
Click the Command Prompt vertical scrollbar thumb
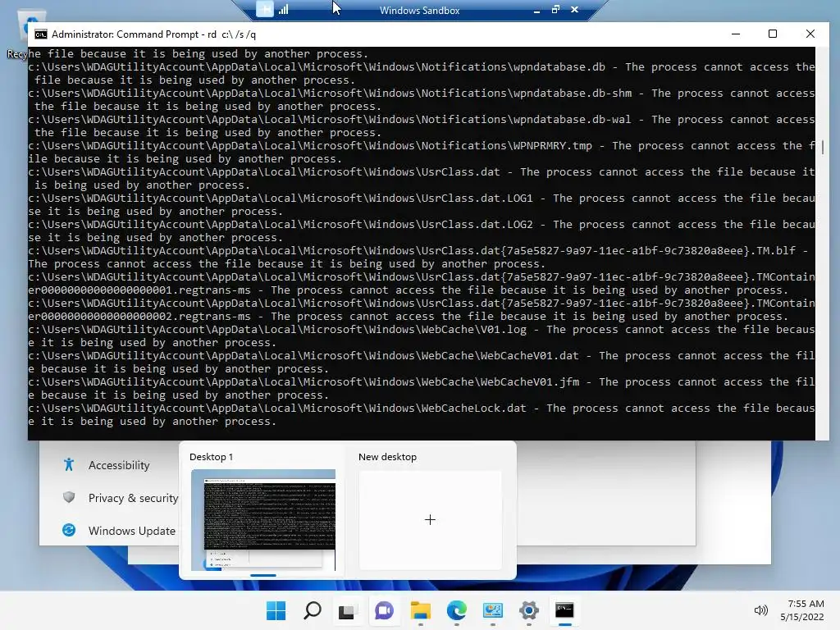tap(823, 148)
